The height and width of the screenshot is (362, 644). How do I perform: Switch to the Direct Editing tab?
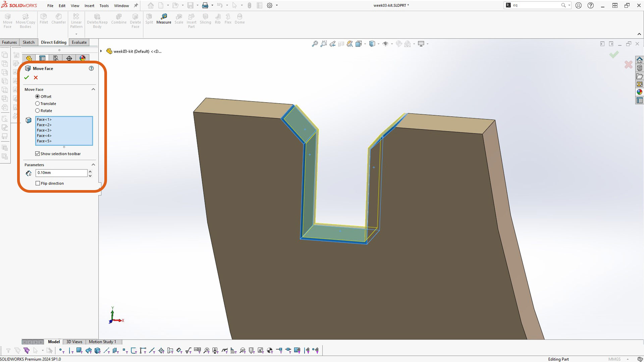click(54, 42)
